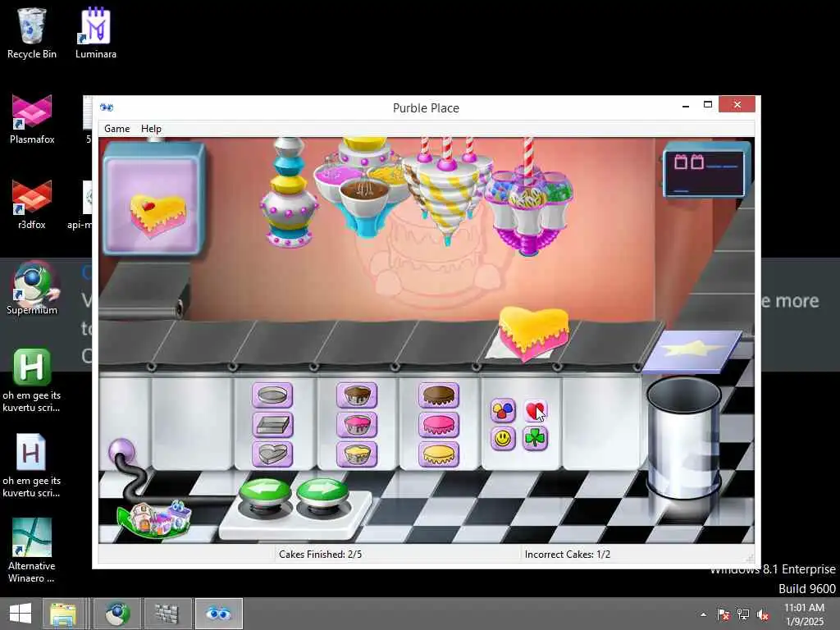Pick the smiley face decoration button
840x630 pixels.
point(503,439)
